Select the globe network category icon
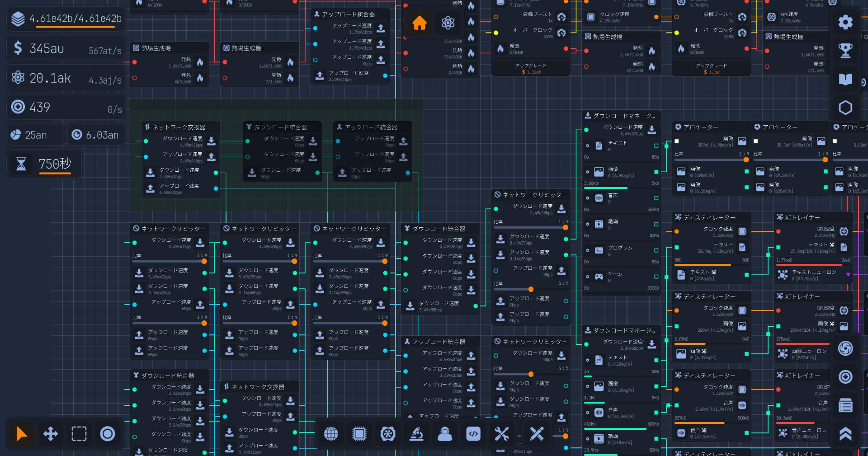The height and width of the screenshot is (456, 868). [331, 434]
